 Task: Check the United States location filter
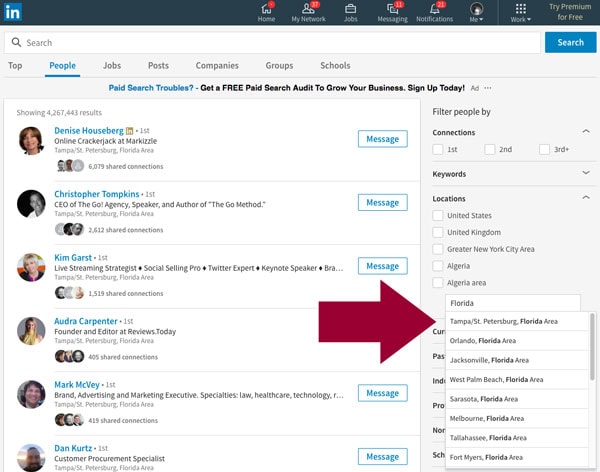(x=438, y=215)
